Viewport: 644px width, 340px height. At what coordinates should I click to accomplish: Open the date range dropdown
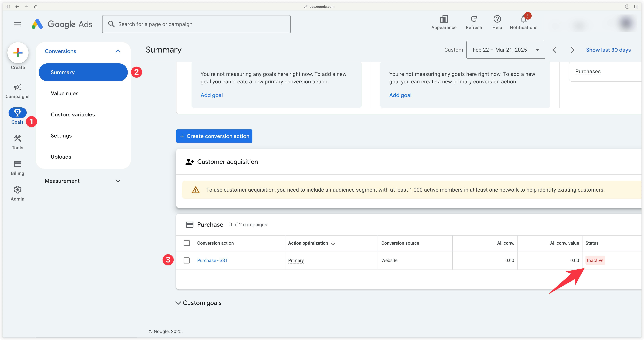coord(506,50)
